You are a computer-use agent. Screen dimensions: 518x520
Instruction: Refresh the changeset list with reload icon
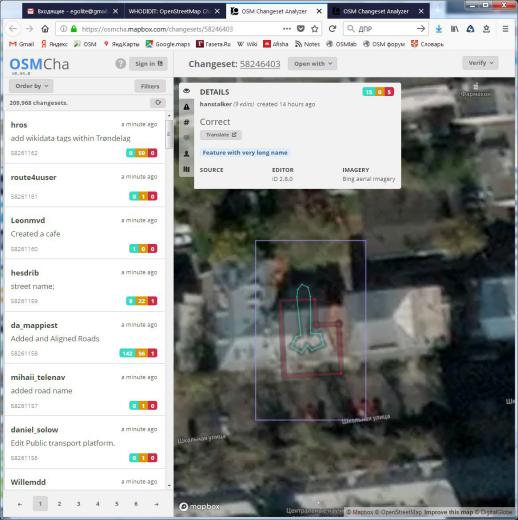click(x=158, y=103)
